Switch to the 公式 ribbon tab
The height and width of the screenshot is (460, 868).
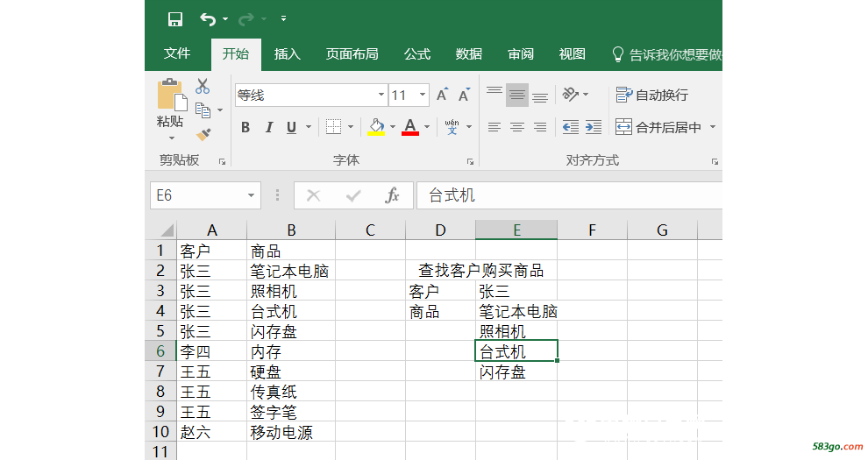pos(416,54)
